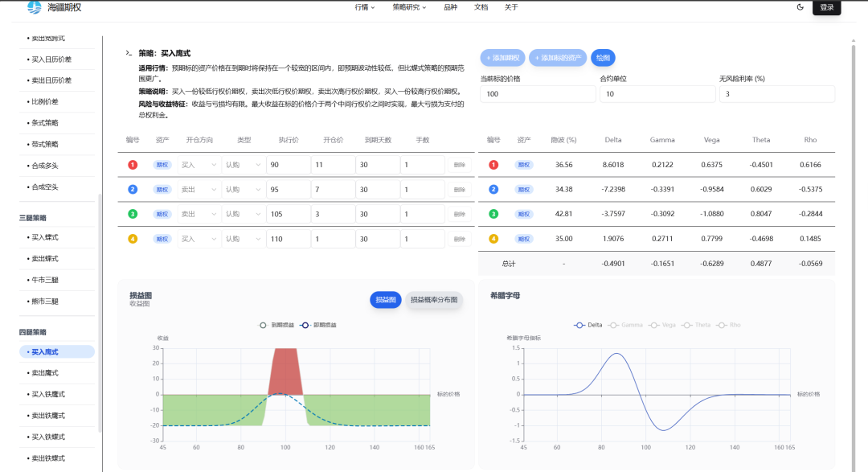The width and height of the screenshot is (868, 472).
Task: Toggle Theta series in Greeks chart legend
Action: [697, 325]
